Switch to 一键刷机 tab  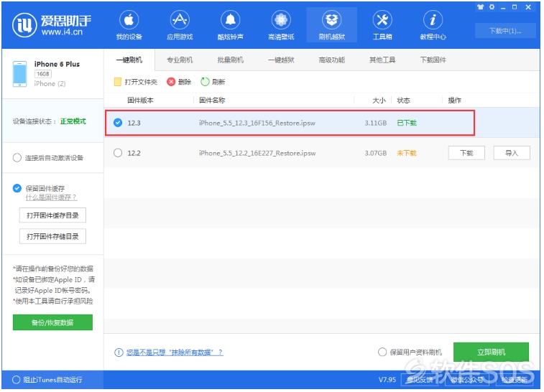(129, 60)
